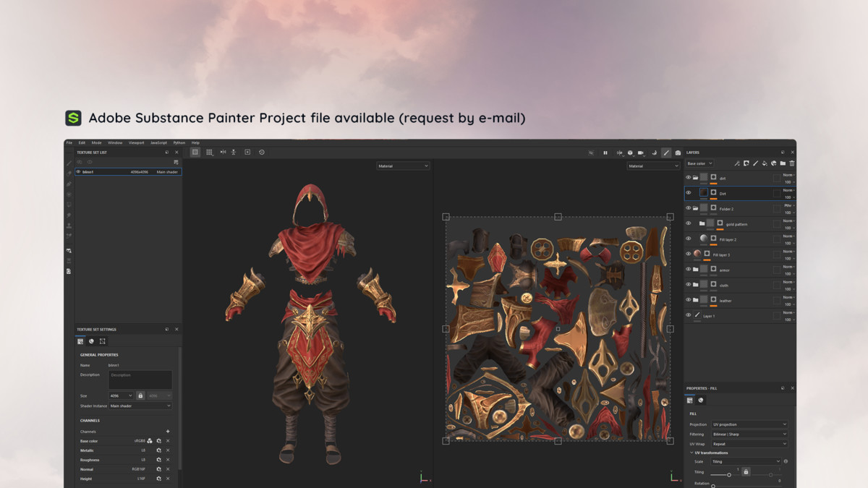Open the Shader Instance dropdown
Image resolution: width=868 pixels, height=488 pixels.
[x=140, y=406]
